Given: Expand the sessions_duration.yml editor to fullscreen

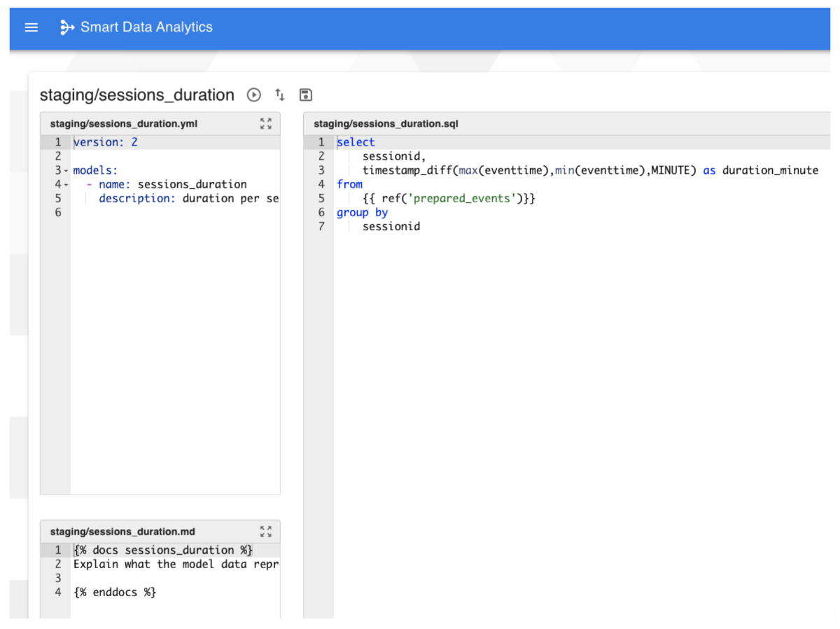Looking at the screenshot, I should click(265, 124).
